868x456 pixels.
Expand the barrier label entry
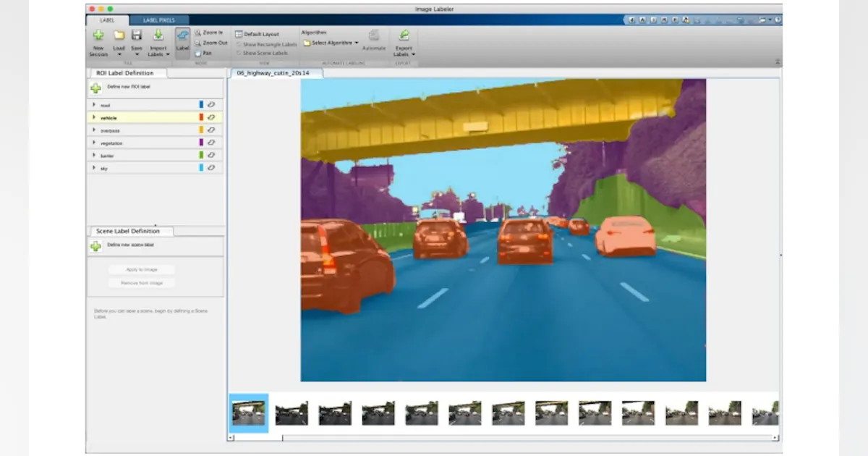pyautogui.click(x=93, y=155)
